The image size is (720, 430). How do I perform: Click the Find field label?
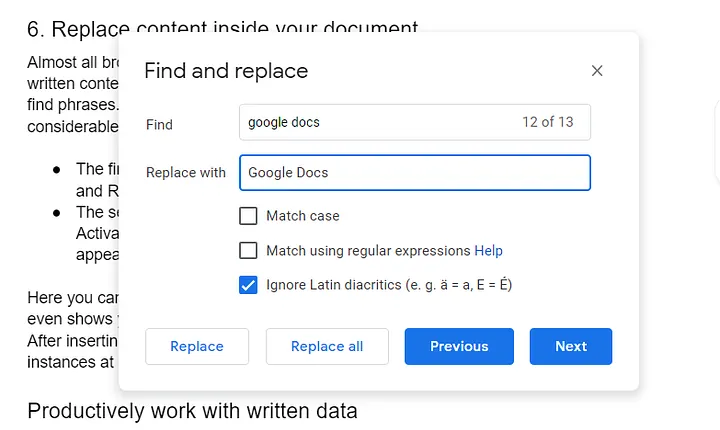[x=159, y=125]
